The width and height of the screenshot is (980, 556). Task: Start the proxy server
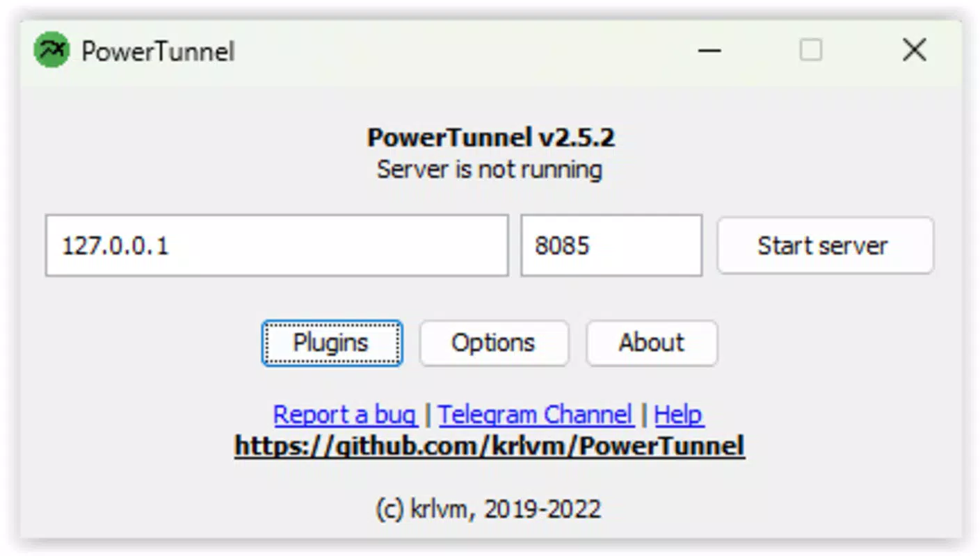tap(825, 245)
